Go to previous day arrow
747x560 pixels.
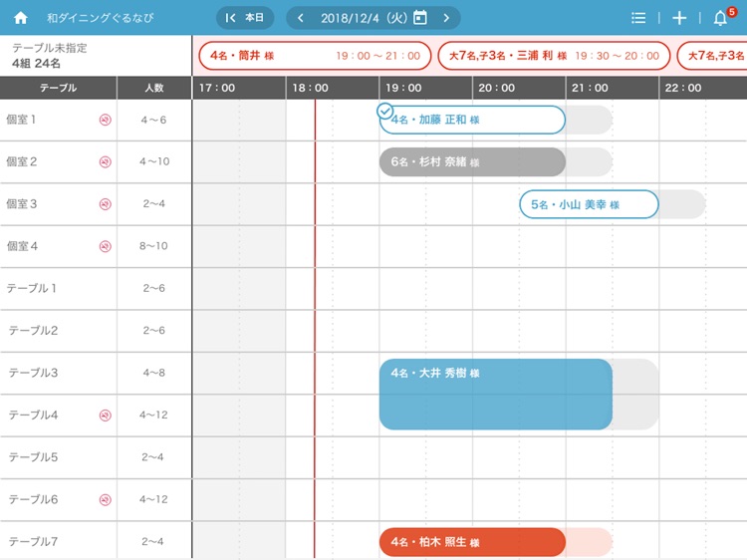(x=300, y=18)
